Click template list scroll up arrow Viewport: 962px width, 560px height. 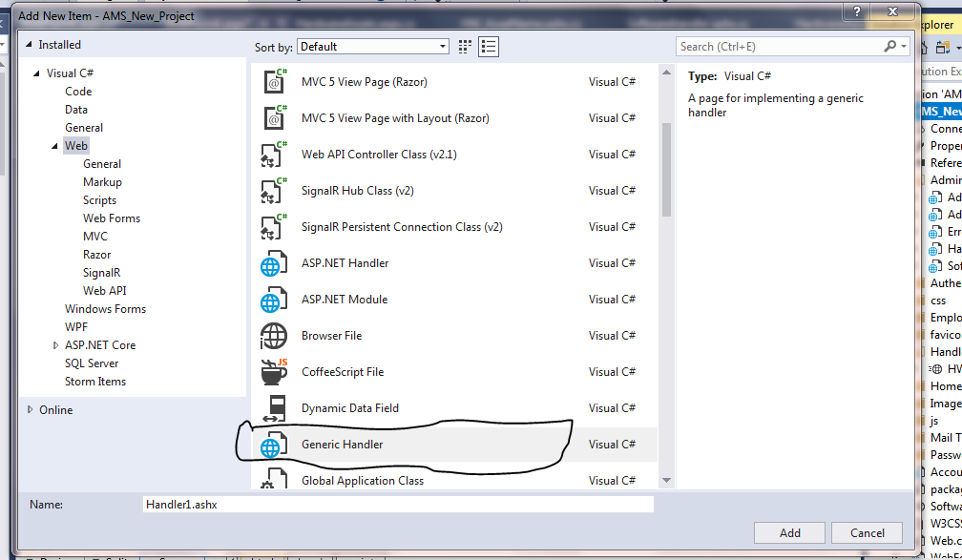tap(666, 73)
